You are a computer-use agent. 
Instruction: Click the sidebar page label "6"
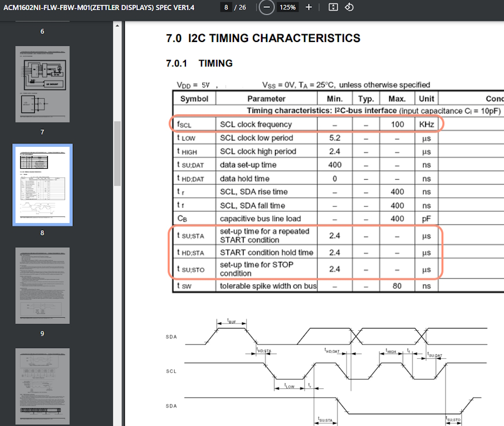[x=42, y=31]
